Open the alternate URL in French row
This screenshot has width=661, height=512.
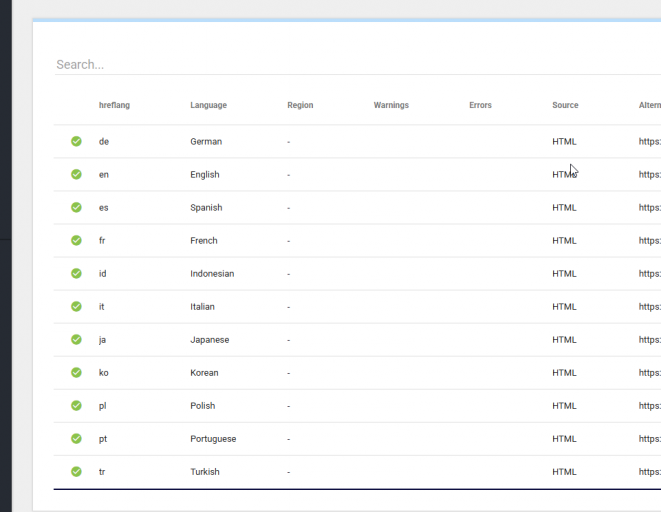click(x=650, y=241)
